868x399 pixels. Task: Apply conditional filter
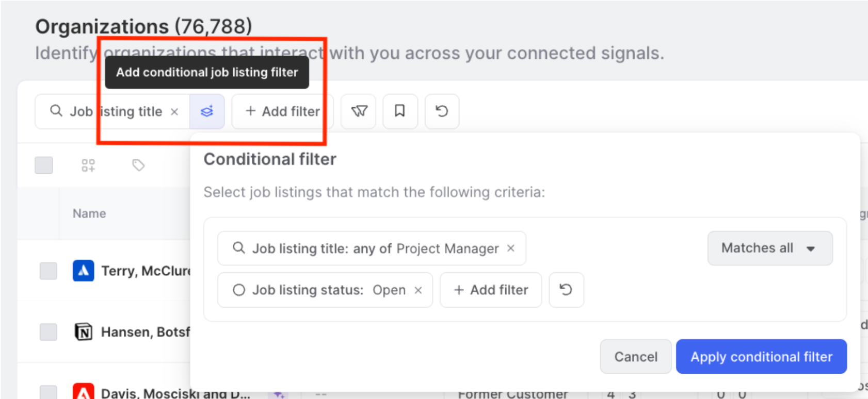[x=761, y=357]
